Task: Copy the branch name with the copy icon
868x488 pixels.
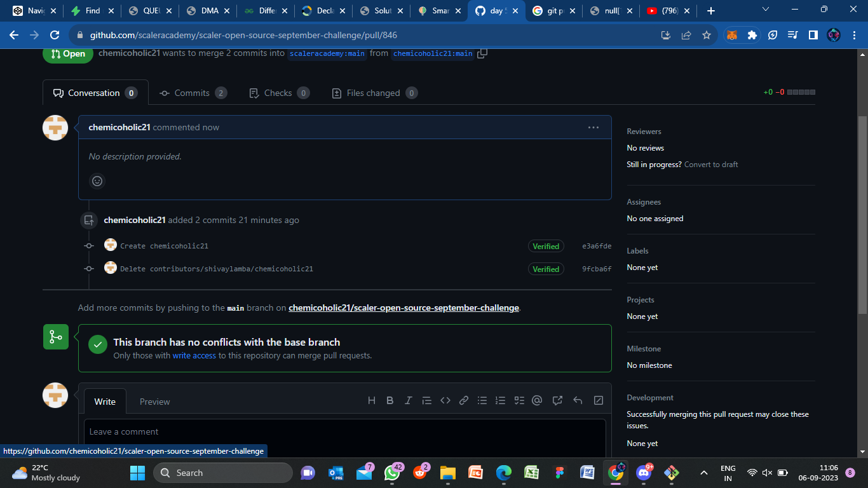Action: (482, 53)
